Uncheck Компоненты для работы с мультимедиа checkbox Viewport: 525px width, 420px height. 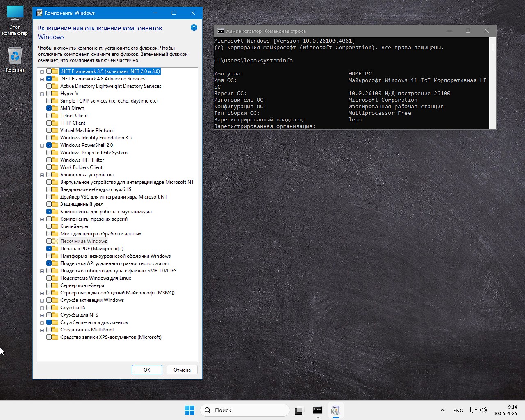[x=49, y=212]
